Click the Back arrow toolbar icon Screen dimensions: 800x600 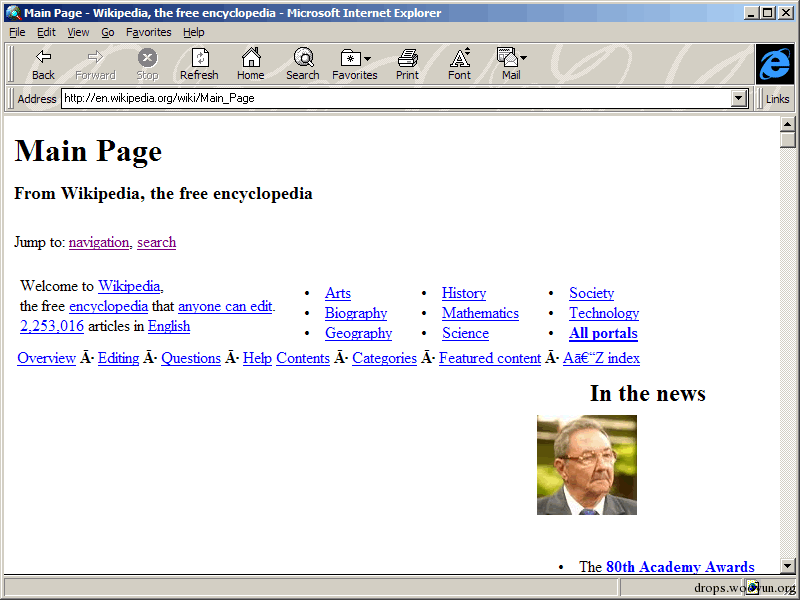[x=43, y=57]
